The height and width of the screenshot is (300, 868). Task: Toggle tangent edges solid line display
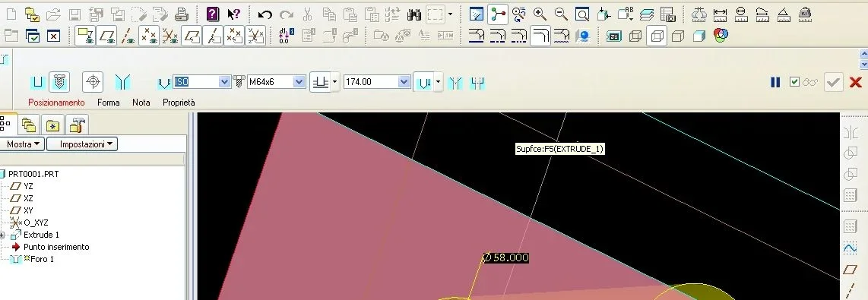[477, 36]
